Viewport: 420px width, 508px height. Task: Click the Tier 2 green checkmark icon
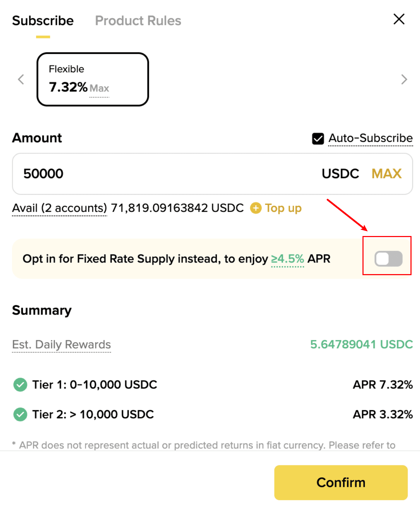coord(20,415)
